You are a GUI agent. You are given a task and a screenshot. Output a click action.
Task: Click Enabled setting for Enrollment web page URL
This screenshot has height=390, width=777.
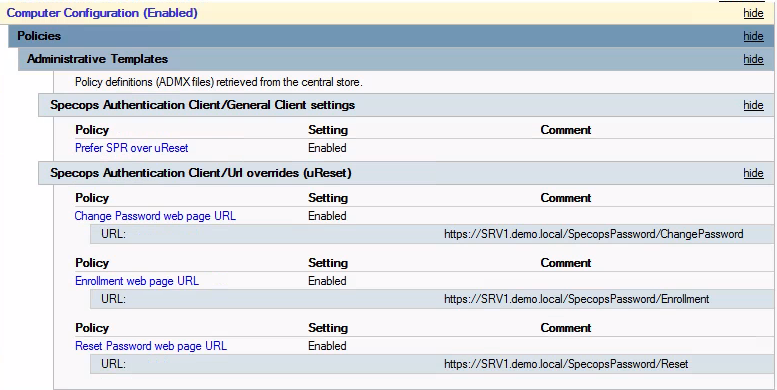click(x=327, y=281)
